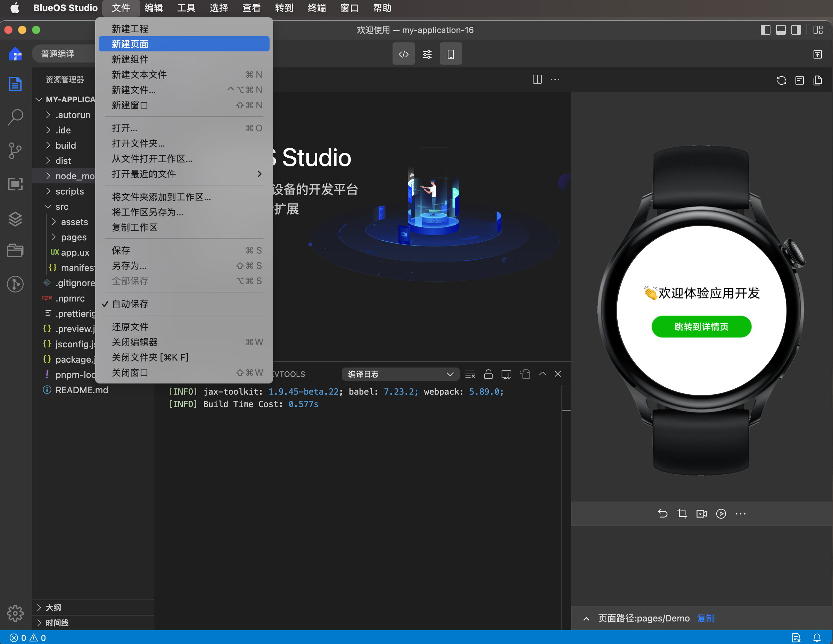Toggle the secondary sidebar layout button
This screenshot has height=644, width=833.
pos(796,30)
